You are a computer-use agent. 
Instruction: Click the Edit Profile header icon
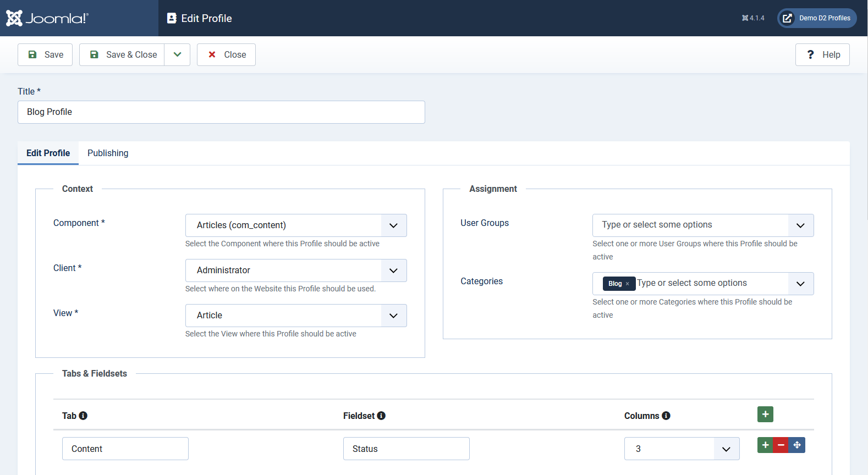point(172,18)
